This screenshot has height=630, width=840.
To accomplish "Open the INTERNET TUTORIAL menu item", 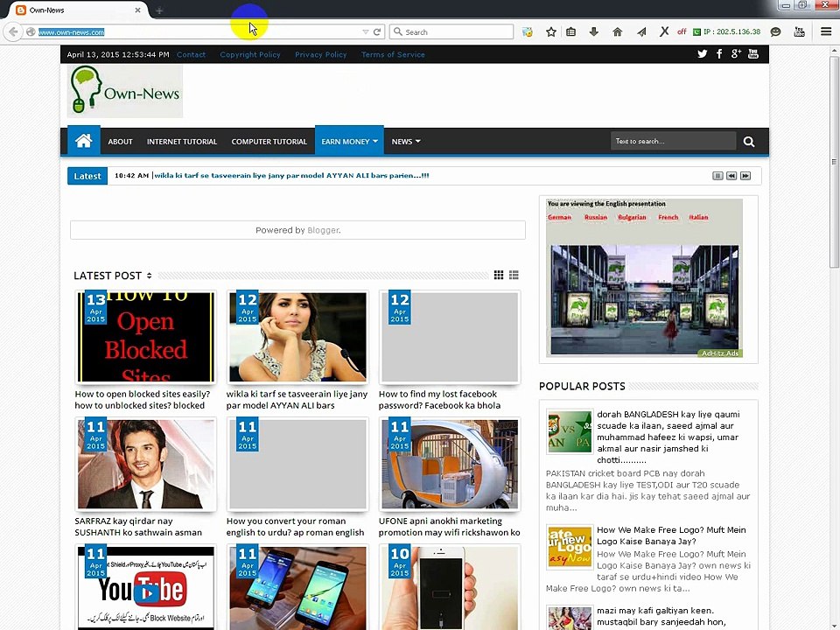I will pyautogui.click(x=181, y=141).
